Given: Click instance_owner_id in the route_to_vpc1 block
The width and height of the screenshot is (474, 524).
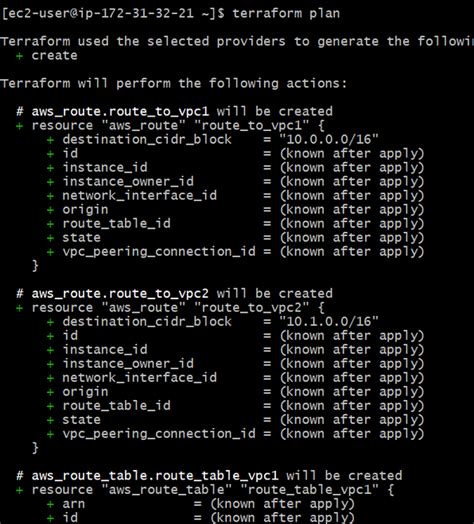Looking at the screenshot, I should point(128,181).
